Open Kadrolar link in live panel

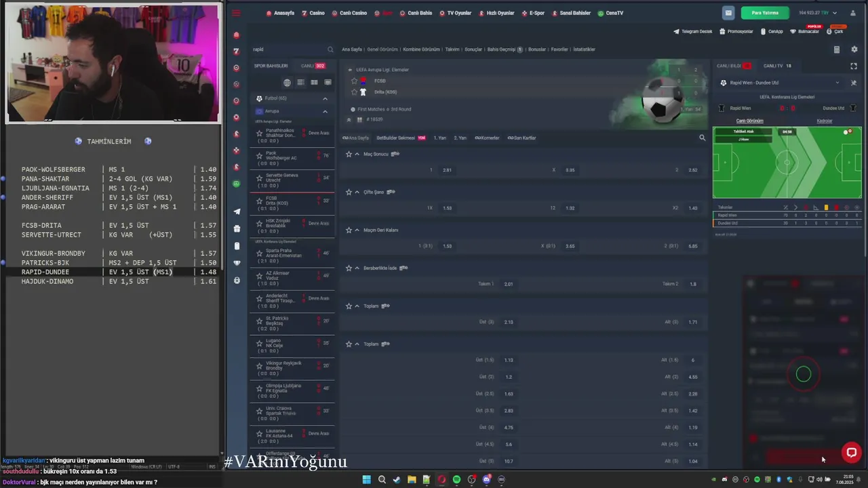[825, 121]
